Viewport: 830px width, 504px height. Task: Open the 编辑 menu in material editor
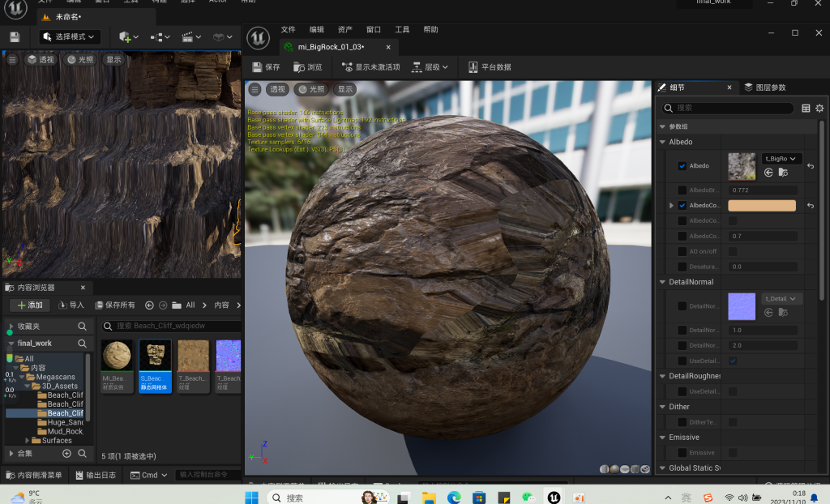[317, 30]
